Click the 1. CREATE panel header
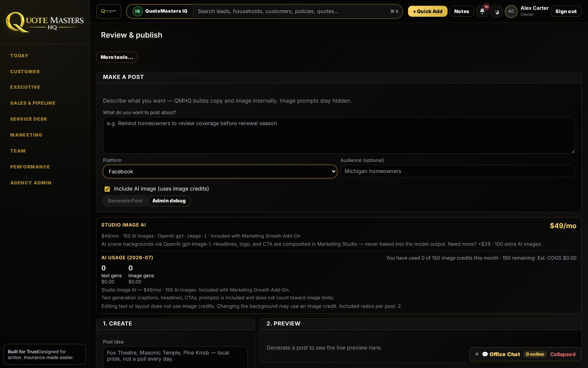 coord(175,324)
